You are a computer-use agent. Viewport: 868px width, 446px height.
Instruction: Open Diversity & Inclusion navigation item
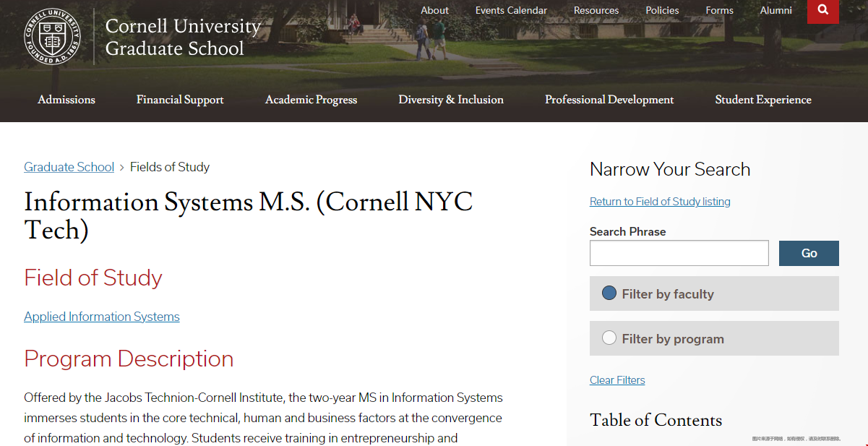(x=451, y=100)
